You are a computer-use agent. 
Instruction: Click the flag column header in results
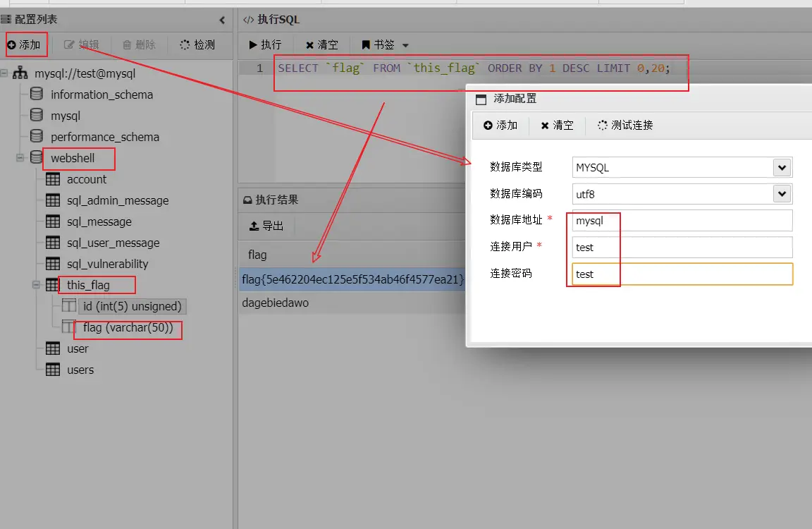pyautogui.click(x=257, y=255)
